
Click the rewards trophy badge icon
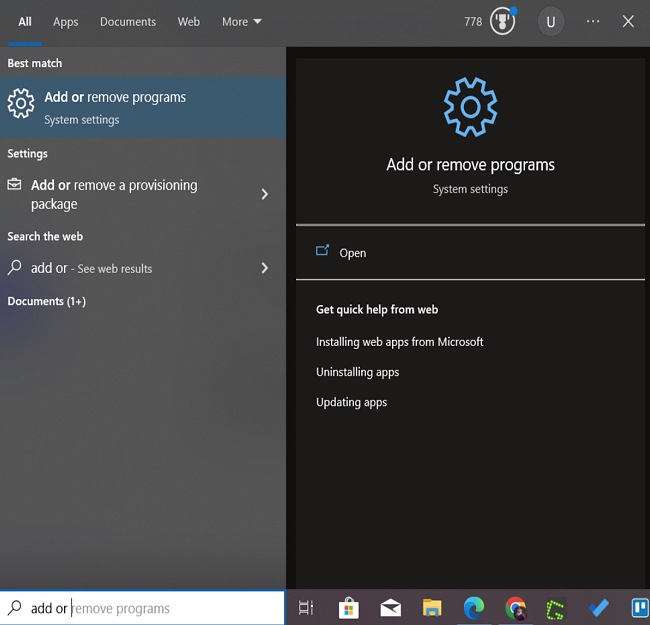tap(502, 22)
